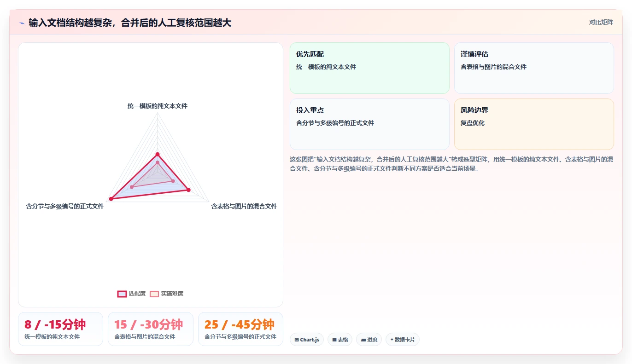Viewport: 632px width, 364px height.
Task: Click 含分节与多级编号的正式文件 caption under 25 / -45分钟
Action: tap(240, 336)
